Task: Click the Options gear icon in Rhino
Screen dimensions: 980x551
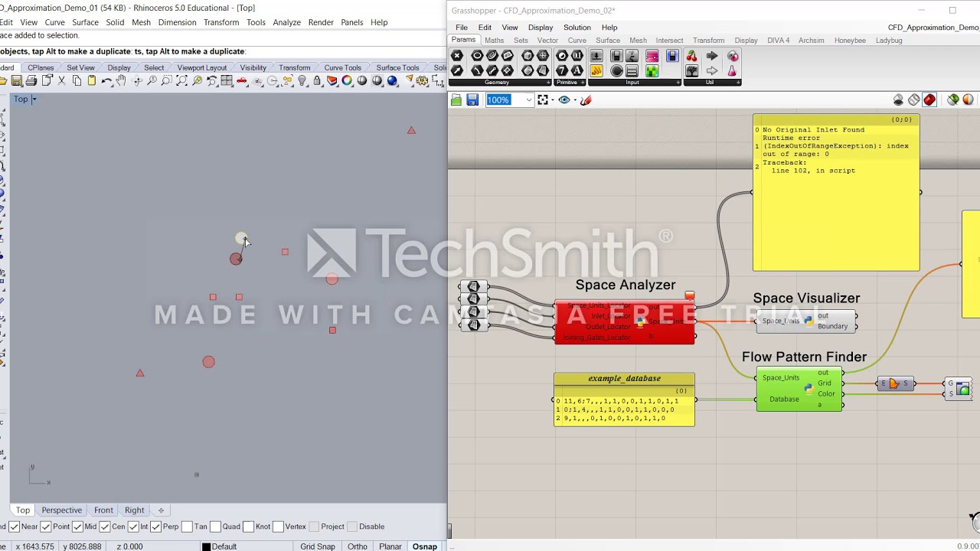Action: pyautogui.click(x=422, y=80)
